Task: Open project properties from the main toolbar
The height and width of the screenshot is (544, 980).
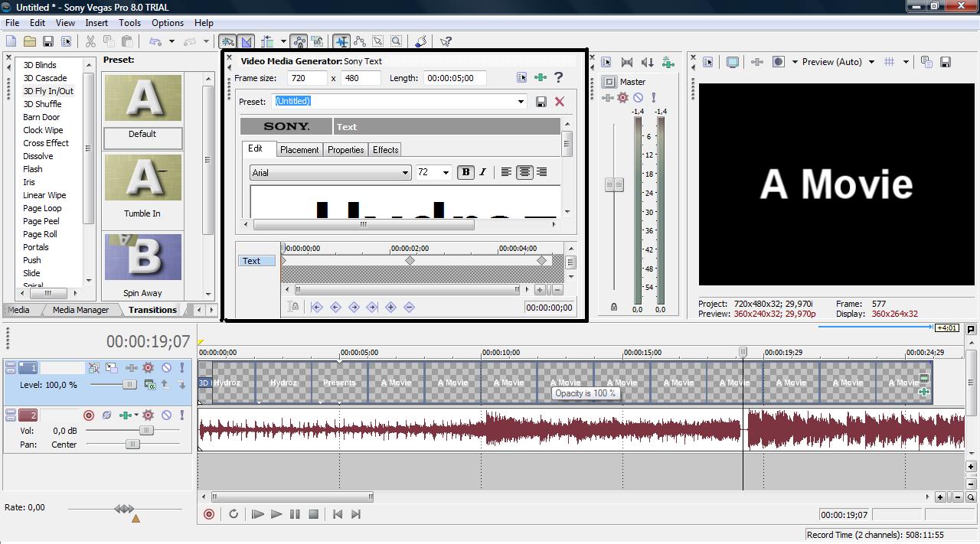Action: point(66,41)
